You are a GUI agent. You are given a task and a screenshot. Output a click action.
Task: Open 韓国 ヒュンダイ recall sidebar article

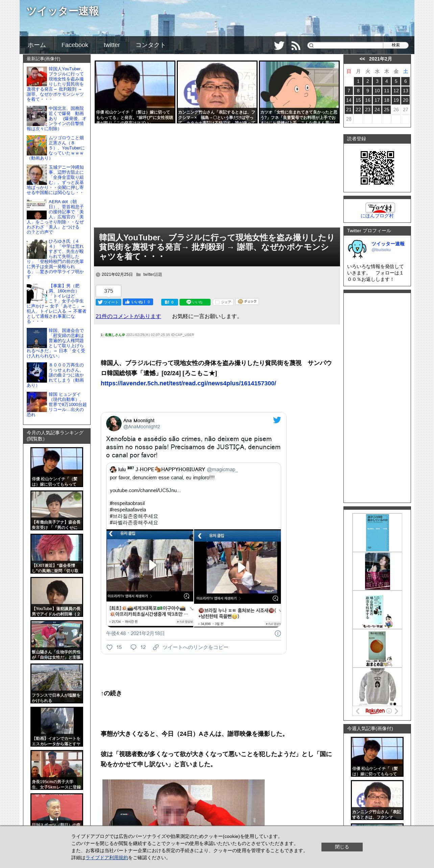click(56, 404)
